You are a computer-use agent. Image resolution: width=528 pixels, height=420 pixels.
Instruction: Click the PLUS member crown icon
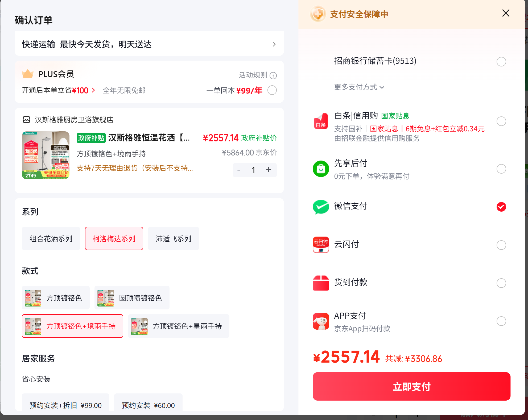pos(28,74)
